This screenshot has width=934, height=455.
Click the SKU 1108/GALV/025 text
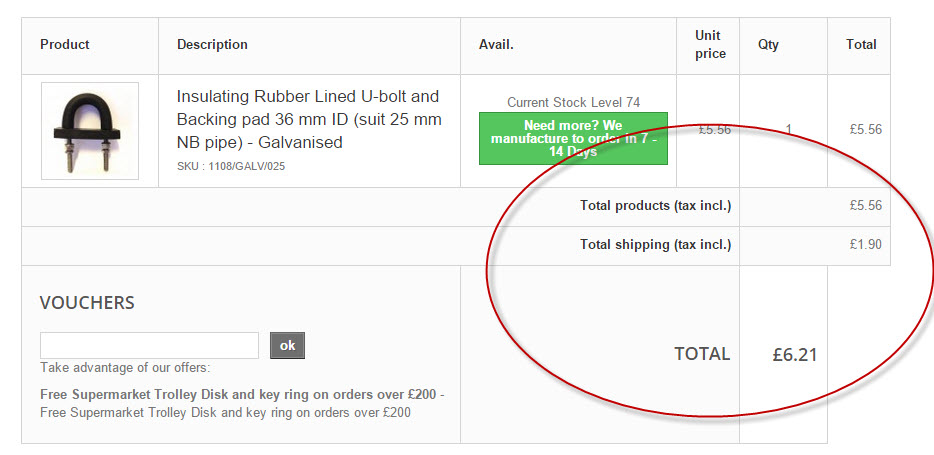point(231,167)
